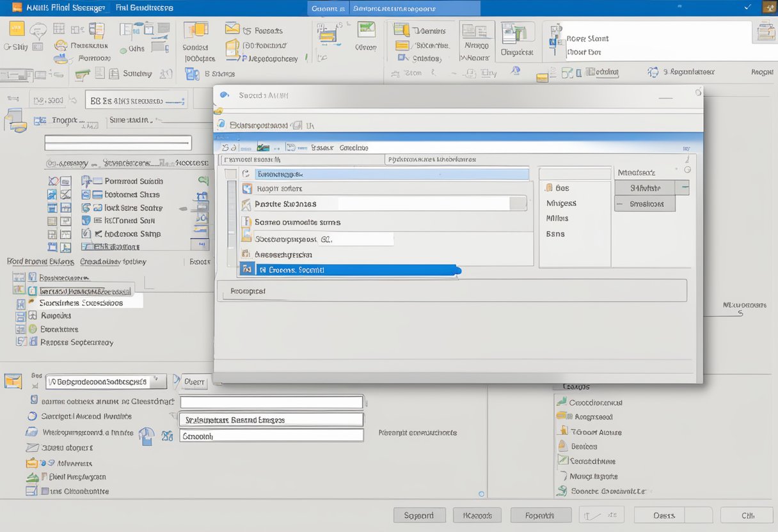Click the reply icon in the Reports group

(232, 29)
